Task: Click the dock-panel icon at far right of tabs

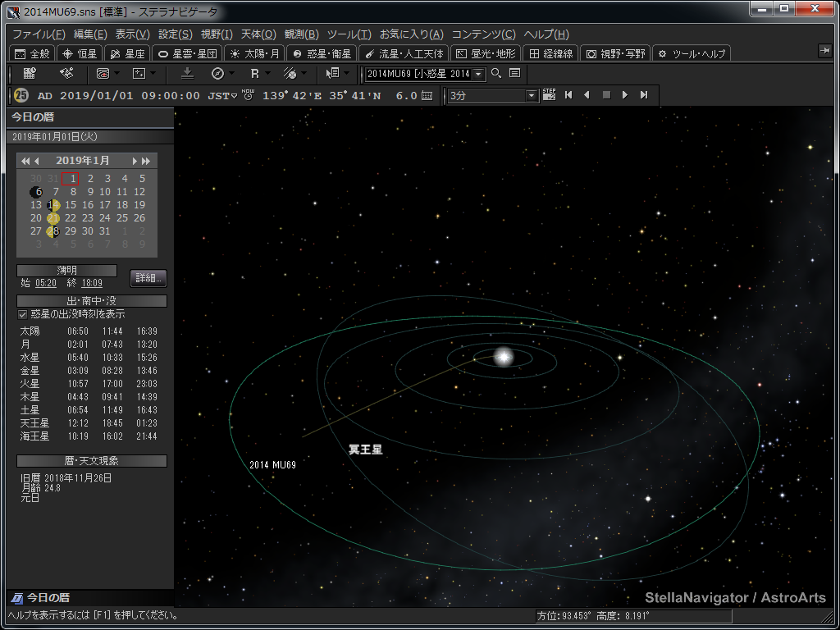Action: point(824,52)
